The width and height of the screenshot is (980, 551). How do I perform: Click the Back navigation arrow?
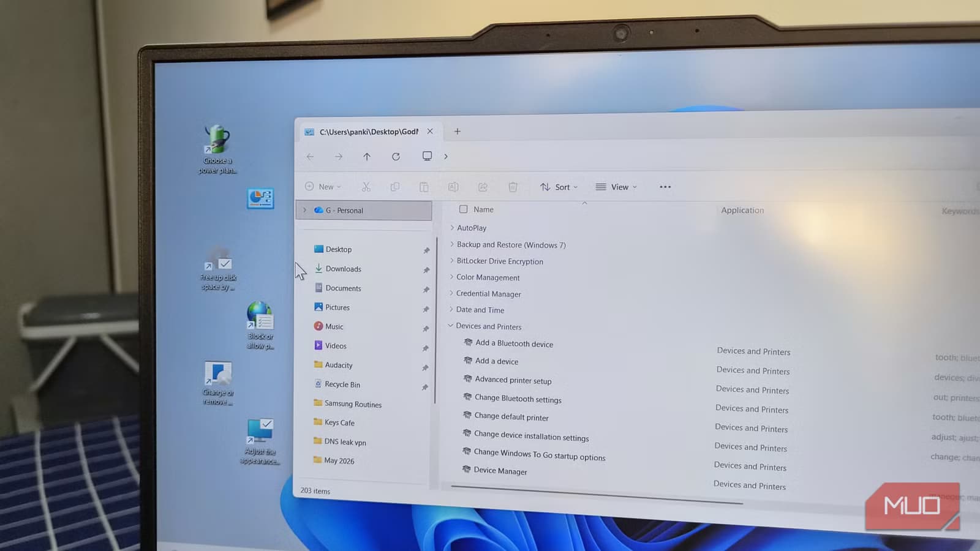[311, 157]
